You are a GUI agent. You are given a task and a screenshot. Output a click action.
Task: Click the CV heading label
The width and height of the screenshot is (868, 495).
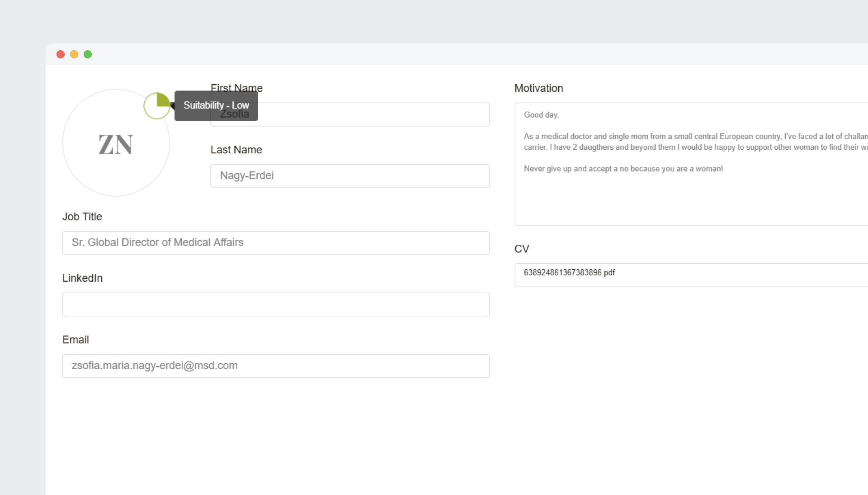click(x=521, y=249)
